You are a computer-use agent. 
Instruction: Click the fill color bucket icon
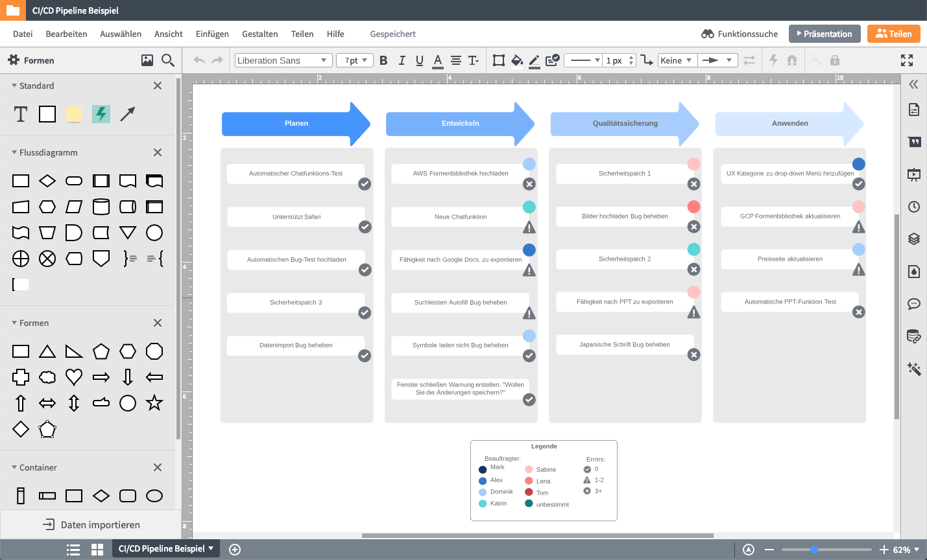pyautogui.click(x=516, y=60)
